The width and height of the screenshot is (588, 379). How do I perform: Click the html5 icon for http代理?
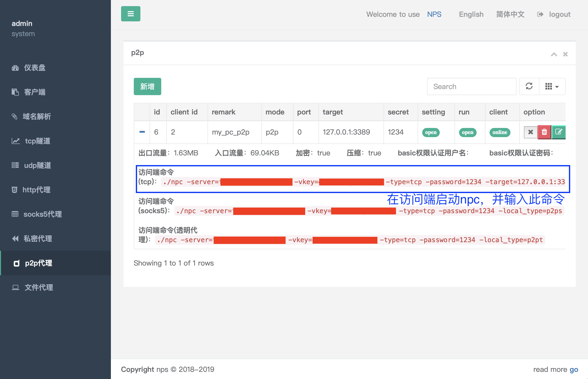[14, 190]
